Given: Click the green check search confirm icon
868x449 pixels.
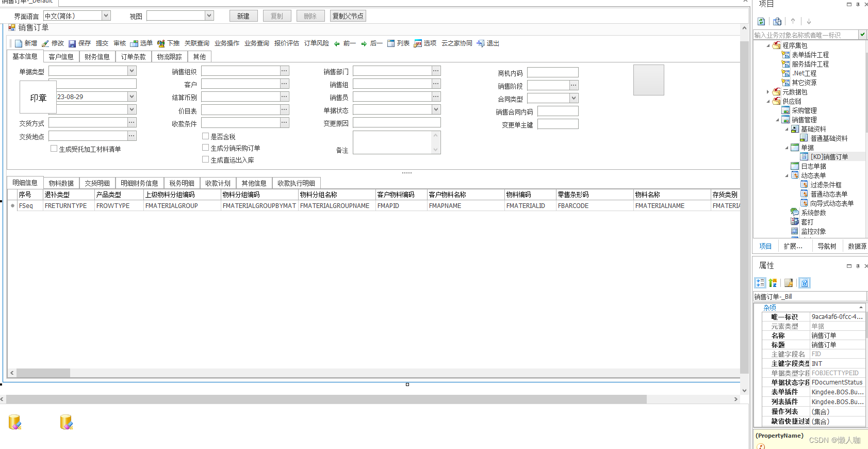Looking at the screenshot, I should (862, 35).
